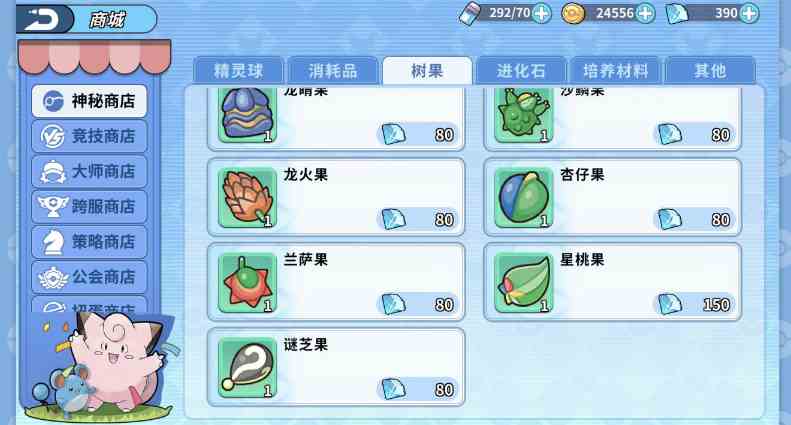Viewport: 791px width, 425px height.
Task: Tap the Clefairy mascot illustration
Action: 119,358
